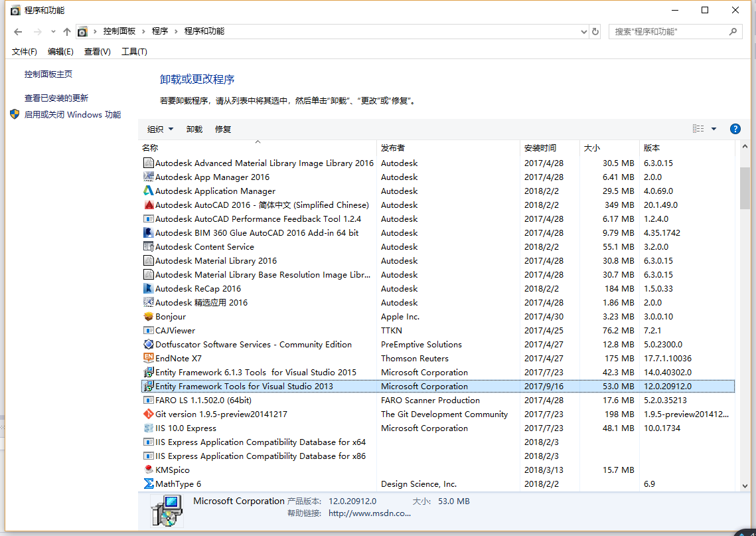756x536 pixels.
Task: Click the msdn help link in details pane
Action: tap(369, 513)
